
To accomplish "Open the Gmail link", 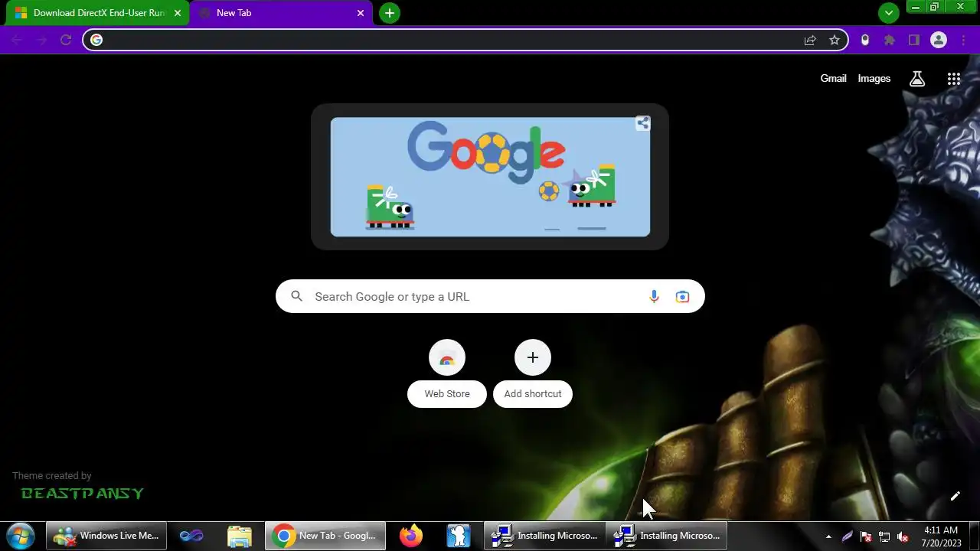I will pyautogui.click(x=833, y=78).
